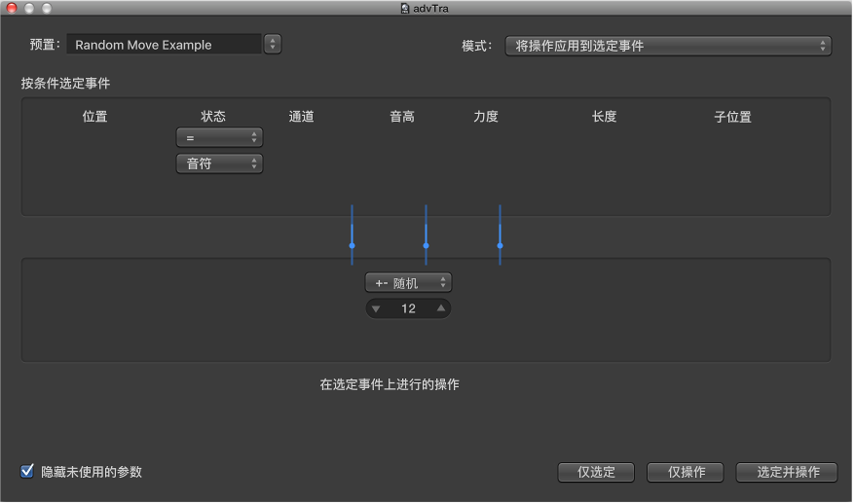This screenshot has width=855, height=504.
Task: Toggle 隐藏未使用的参数 checkbox
Action: 26,471
